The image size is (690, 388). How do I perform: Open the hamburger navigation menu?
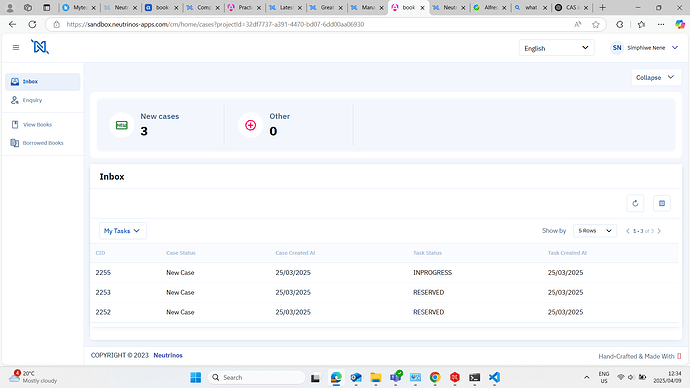coord(16,48)
